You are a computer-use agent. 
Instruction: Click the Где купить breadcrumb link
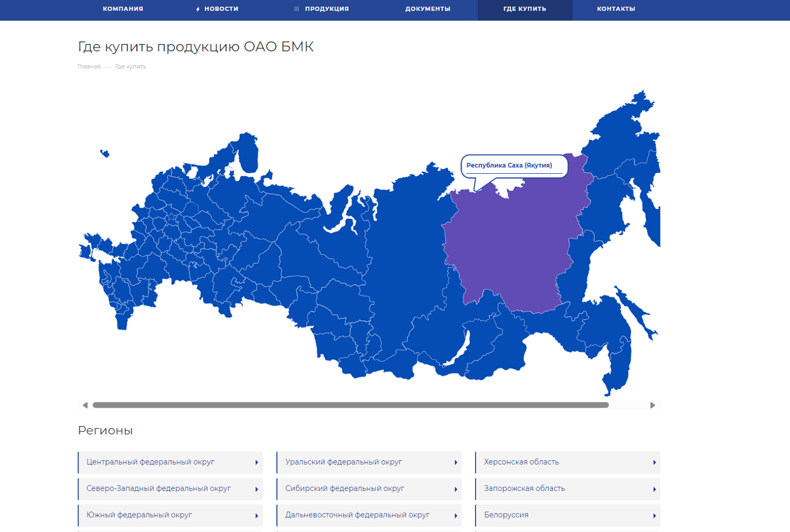pyautogui.click(x=131, y=67)
